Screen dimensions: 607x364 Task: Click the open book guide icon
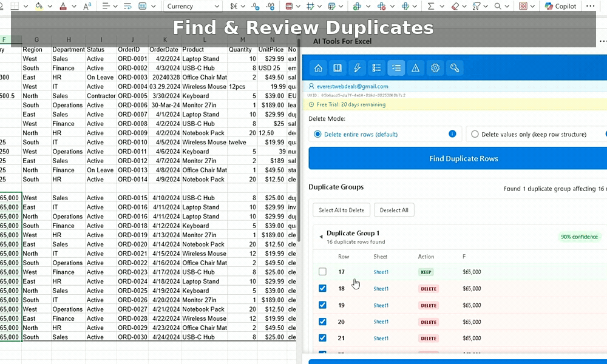(337, 68)
